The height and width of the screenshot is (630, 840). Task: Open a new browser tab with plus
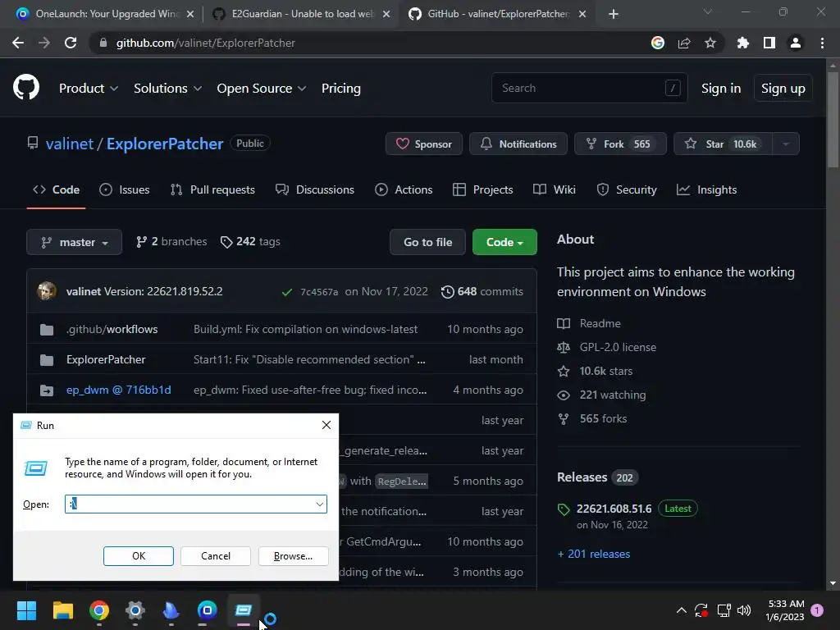pyautogui.click(x=614, y=14)
